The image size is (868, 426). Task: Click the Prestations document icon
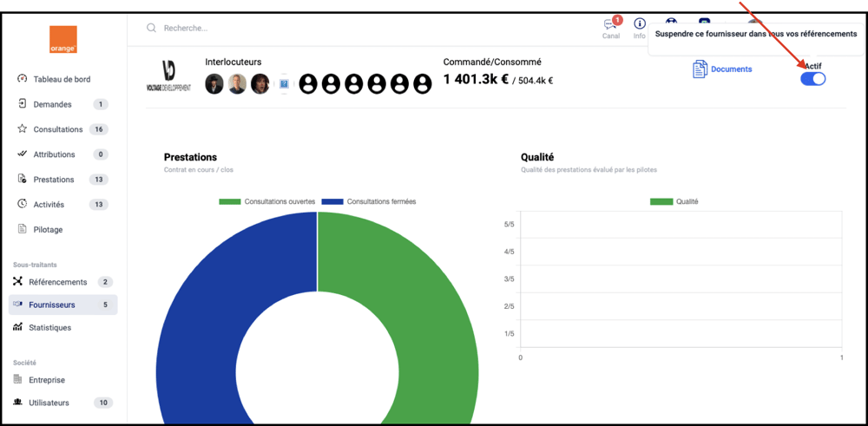pos(23,180)
